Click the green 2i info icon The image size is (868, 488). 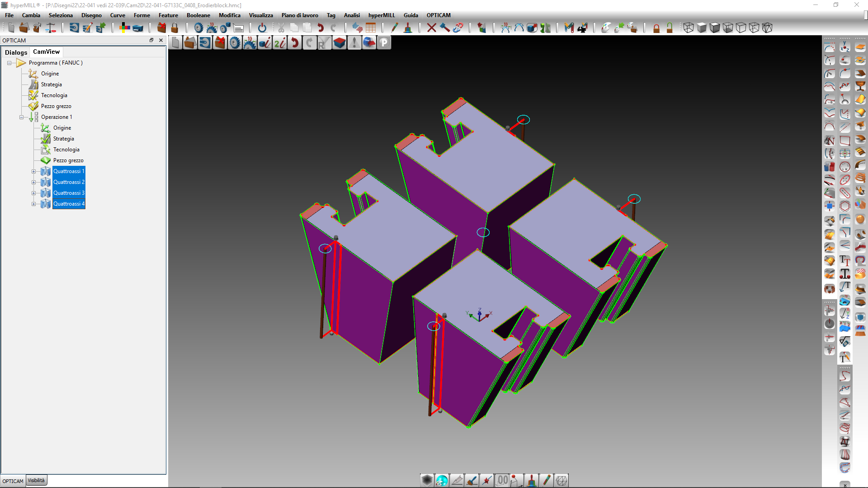tap(280, 43)
